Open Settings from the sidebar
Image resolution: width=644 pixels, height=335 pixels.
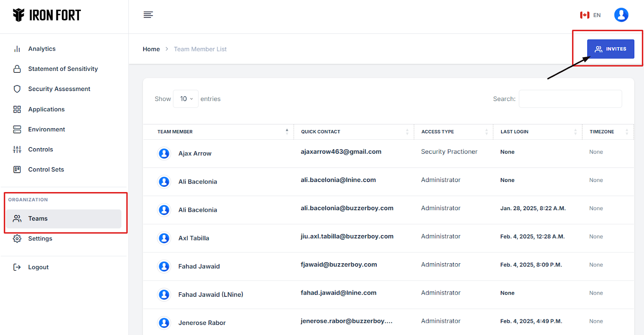click(40, 238)
